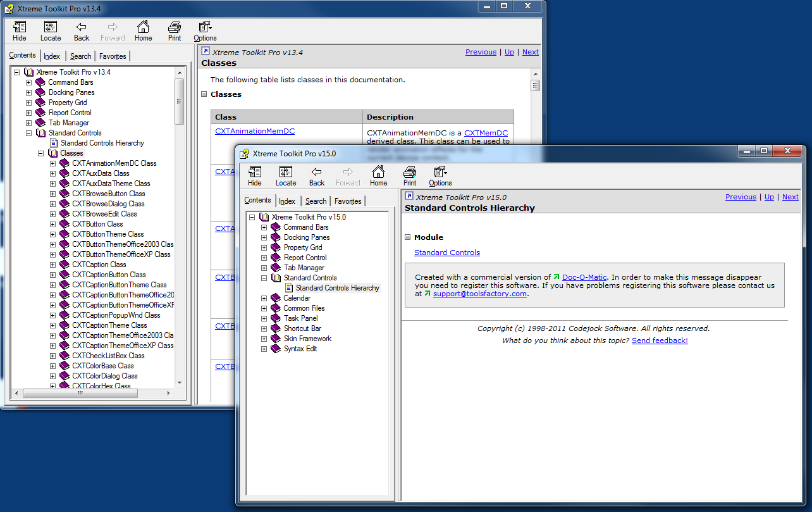This screenshot has width=812, height=512.
Task: Click Up link in v13.4 window
Action: pyautogui.click(x=509, y=52)
